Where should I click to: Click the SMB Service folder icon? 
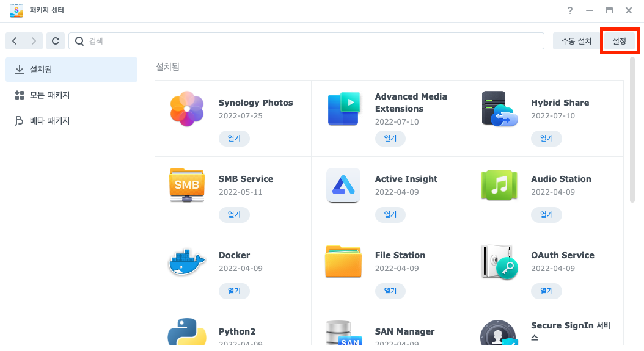[187, 185]
